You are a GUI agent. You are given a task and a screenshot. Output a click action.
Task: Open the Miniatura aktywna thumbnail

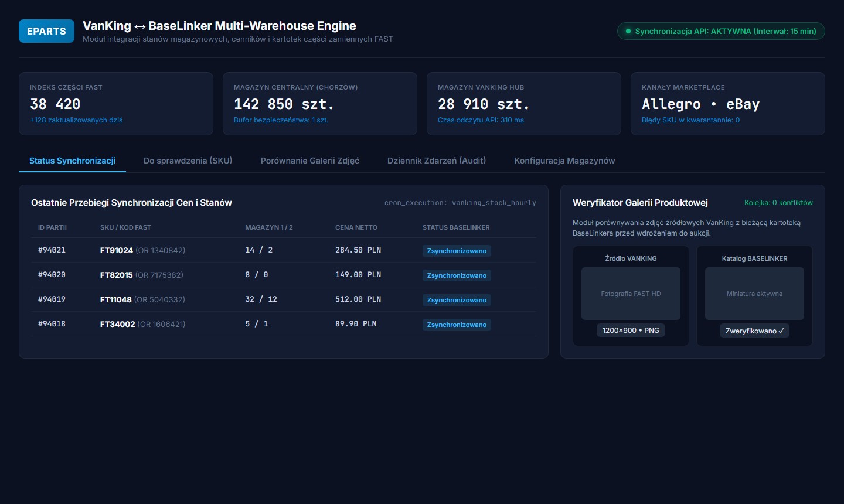coord(754,294)
